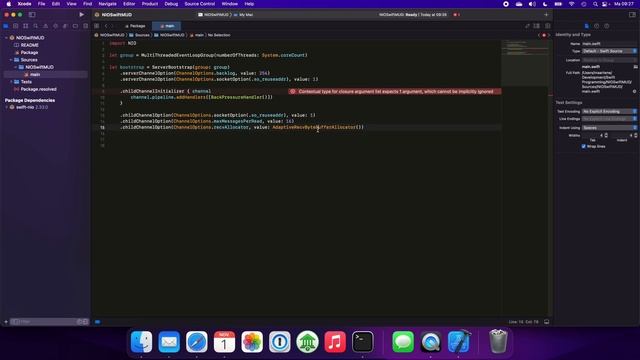Click the red error indicator in jump bar
This screenshot has width=640, height=360.
(544, 35)
